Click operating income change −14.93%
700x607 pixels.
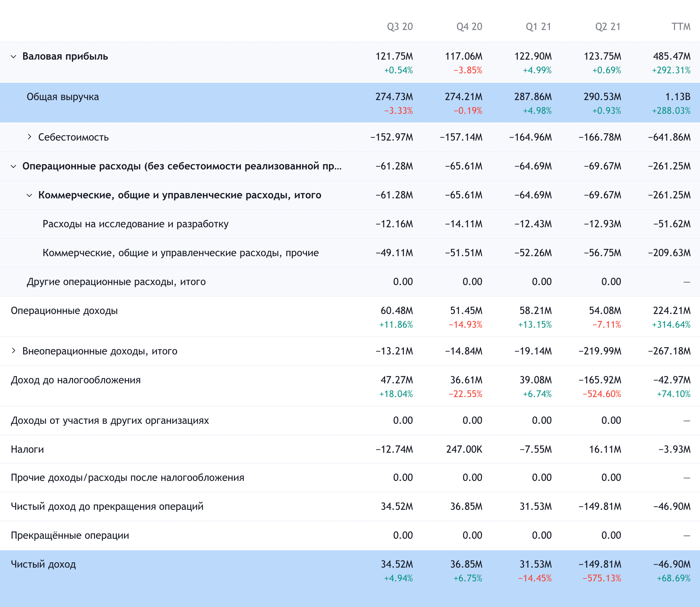coord(465,324)
